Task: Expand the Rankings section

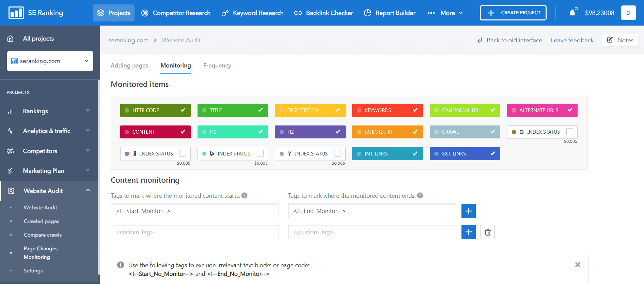Action: pyautogui.click(x=88, y=110)
